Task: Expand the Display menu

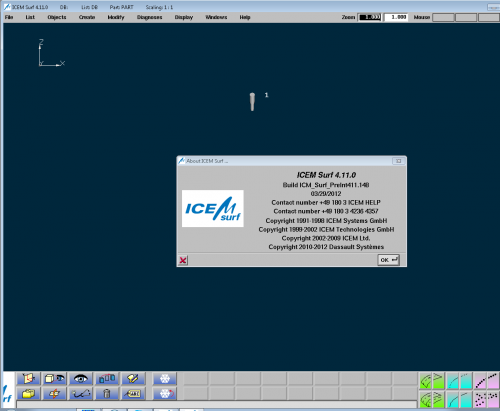Action: [184, 17]
